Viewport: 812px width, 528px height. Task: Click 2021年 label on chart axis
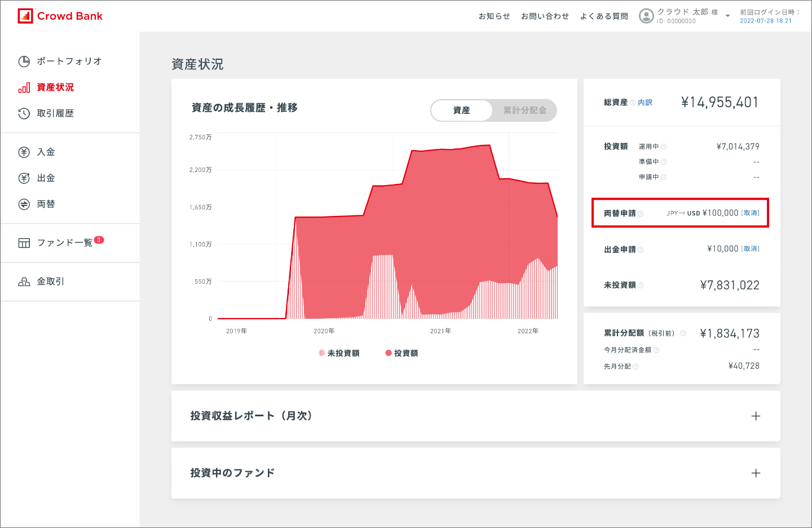point(440,331)
